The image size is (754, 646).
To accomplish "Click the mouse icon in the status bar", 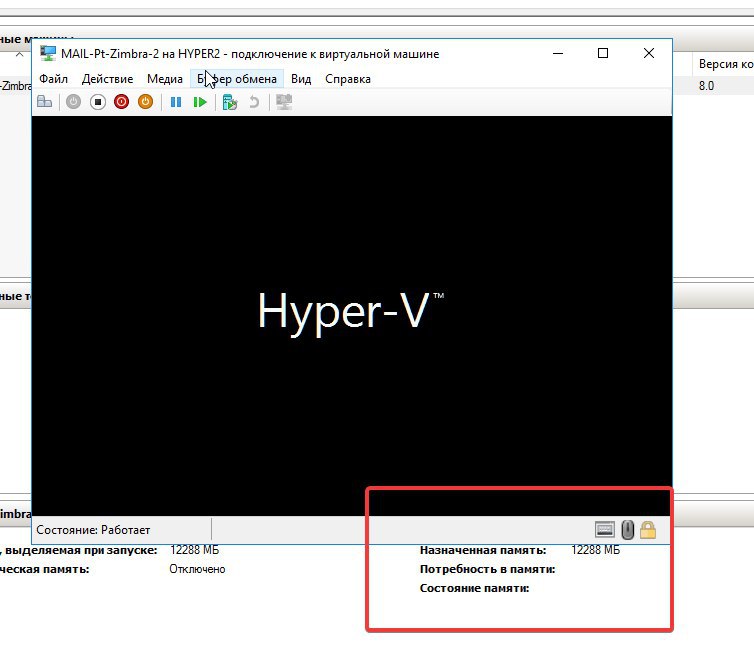I will [x=628, y=530].
